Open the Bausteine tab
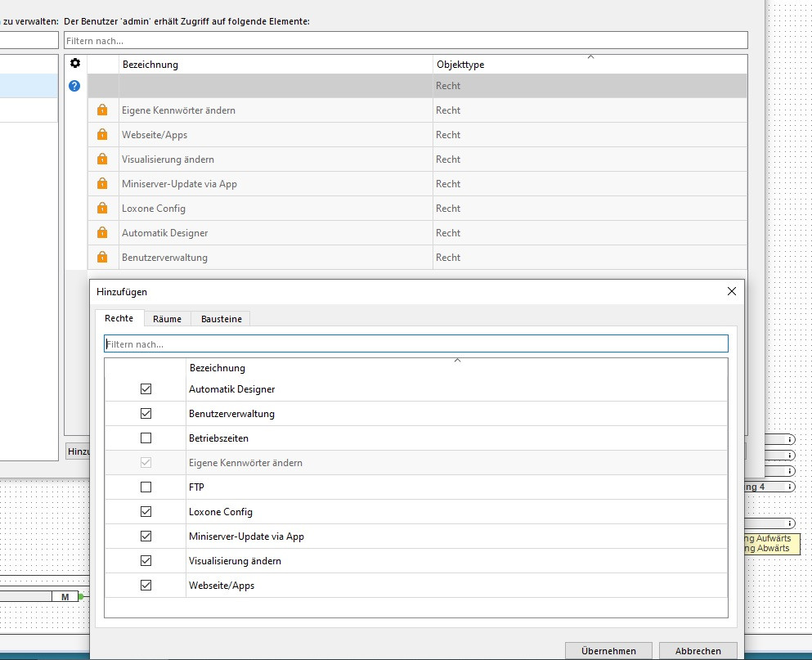The image size is (812, 660). tap(221, 319)
